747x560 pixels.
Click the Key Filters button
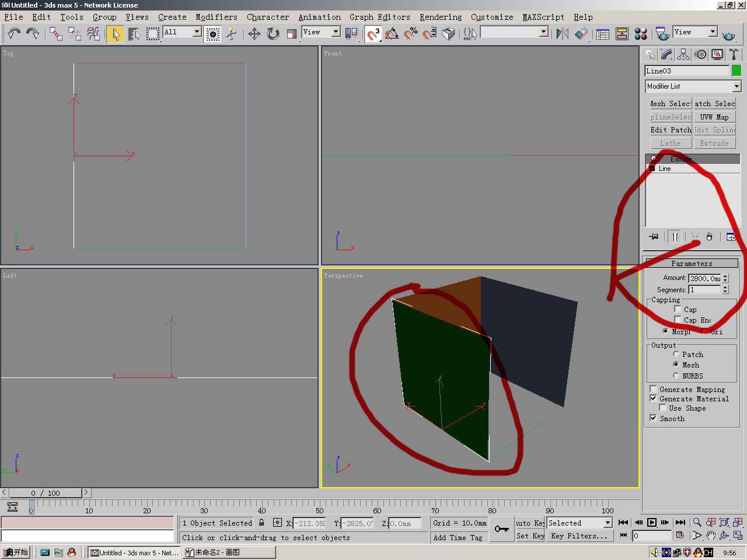tap(579, 536)
